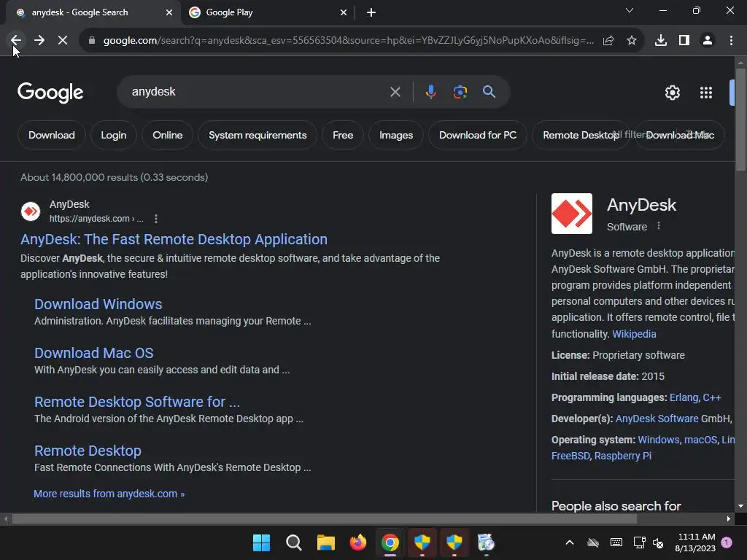This screenshot has height=560, width=747.
Task: Click the AnyDesk favicon beside first result
Action: coord(31,211)
